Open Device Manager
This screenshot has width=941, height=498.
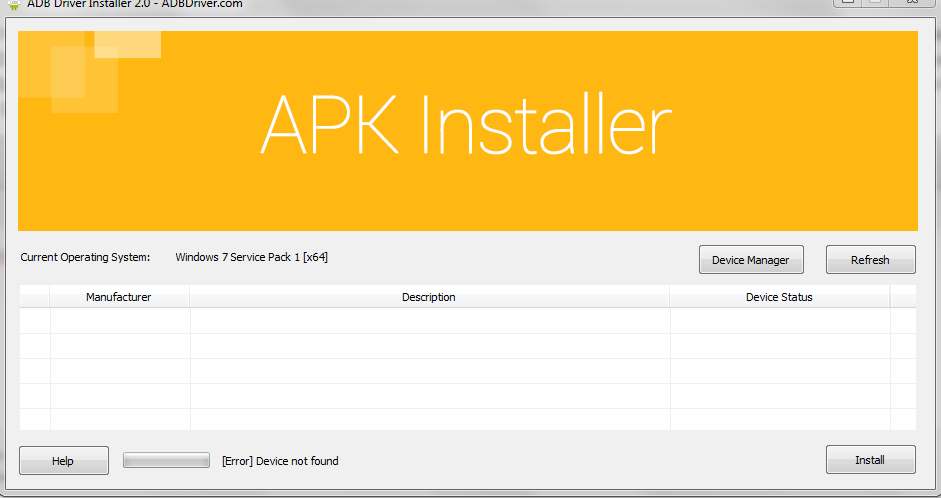click(x=751, y=260)
